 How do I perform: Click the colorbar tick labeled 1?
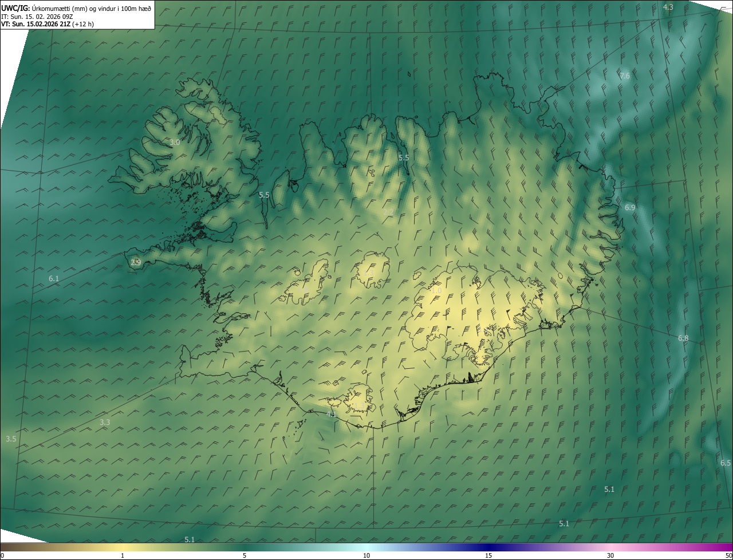click(x=123, y=555)
